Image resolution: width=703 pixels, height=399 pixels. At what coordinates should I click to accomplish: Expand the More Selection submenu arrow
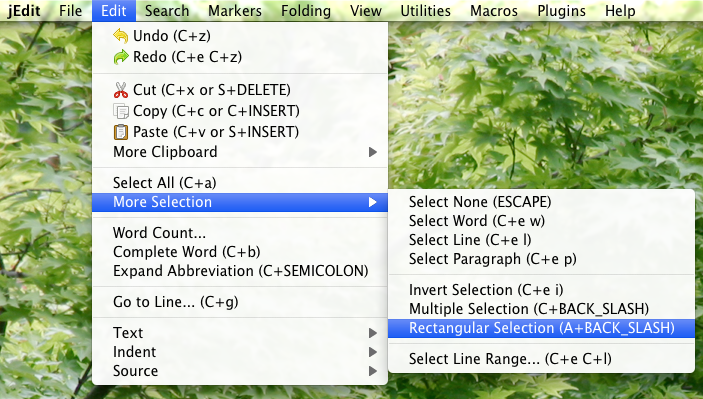click(x=373, y=202)
